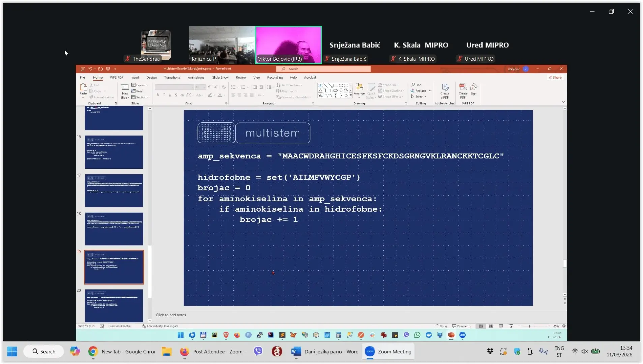Toggle the Comments pane in status bar
643x364 pixels.
tap(462, 326)
